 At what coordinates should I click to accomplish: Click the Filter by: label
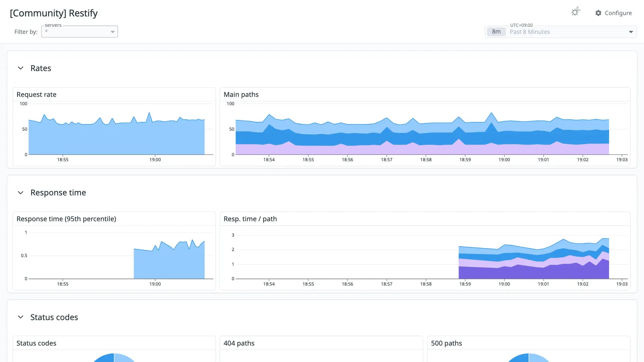coord(26,32)
